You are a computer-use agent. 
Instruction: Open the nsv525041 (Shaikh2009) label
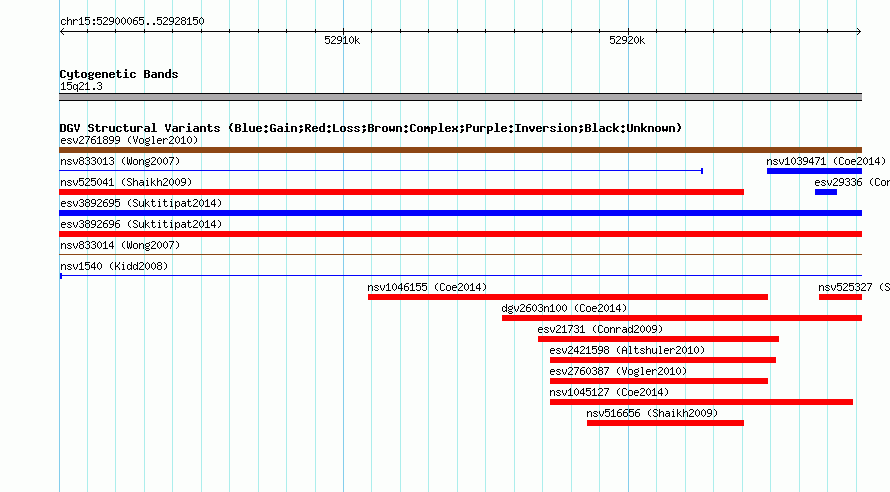[126, 182]
